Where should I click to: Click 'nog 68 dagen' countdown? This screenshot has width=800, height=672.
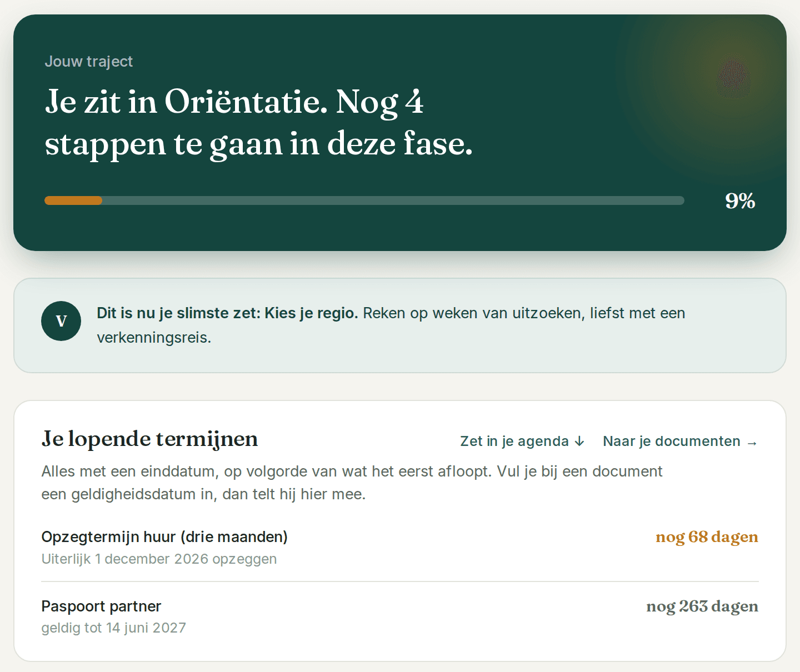[707, 537]
